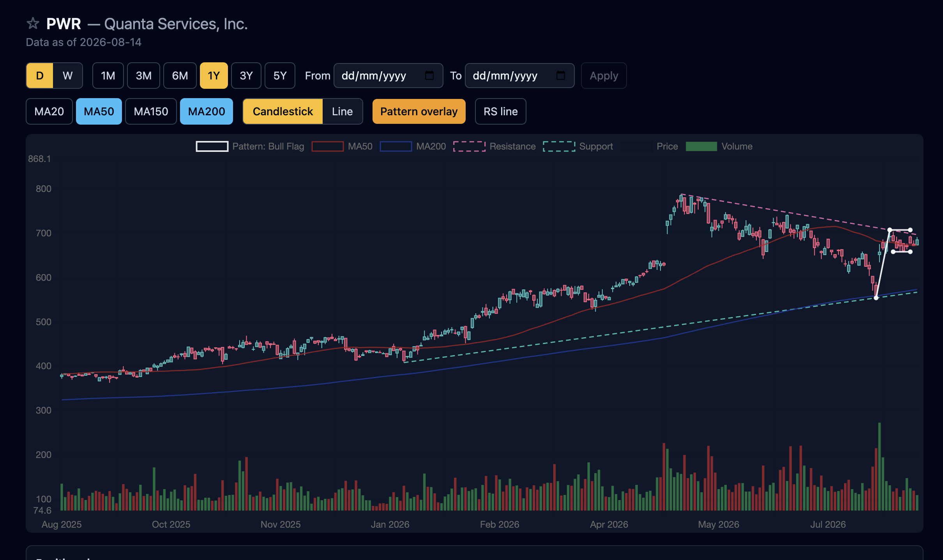This screenshot has width=943, height=560.
Task: Switch to Weekly interval
Action: tap(68, 76)
